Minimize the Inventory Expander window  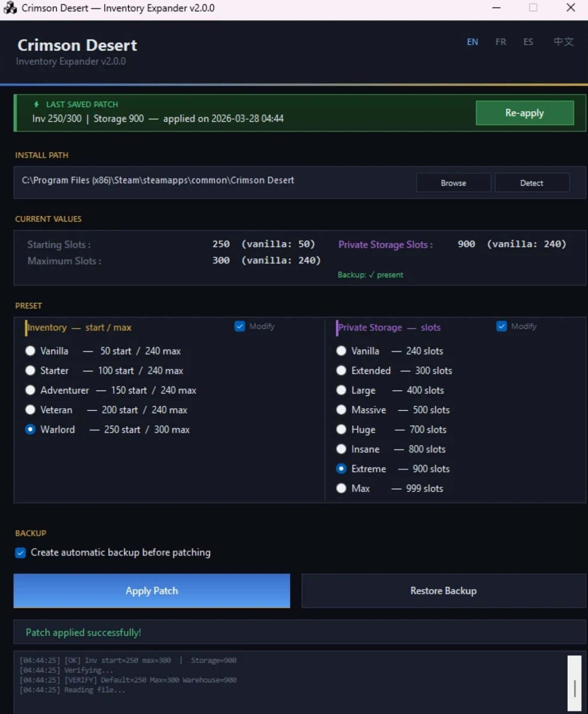click(496, 8)
